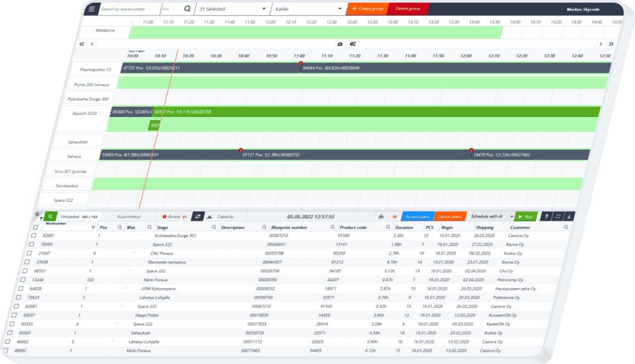This screenshot has height=364, width=635.
Task: Clear the Worknumber filter with the X icon
Action: click(x=93, y=227)
